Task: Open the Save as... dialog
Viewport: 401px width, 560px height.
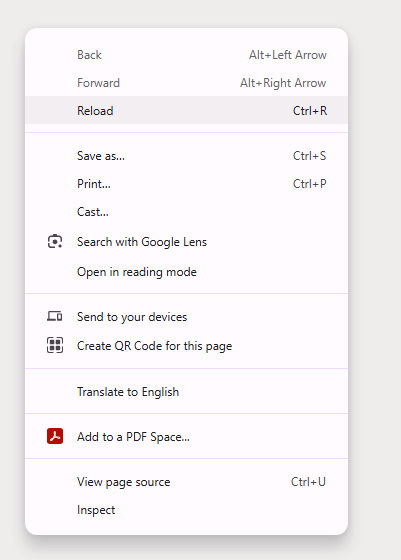Action: [x=186, y=156]
